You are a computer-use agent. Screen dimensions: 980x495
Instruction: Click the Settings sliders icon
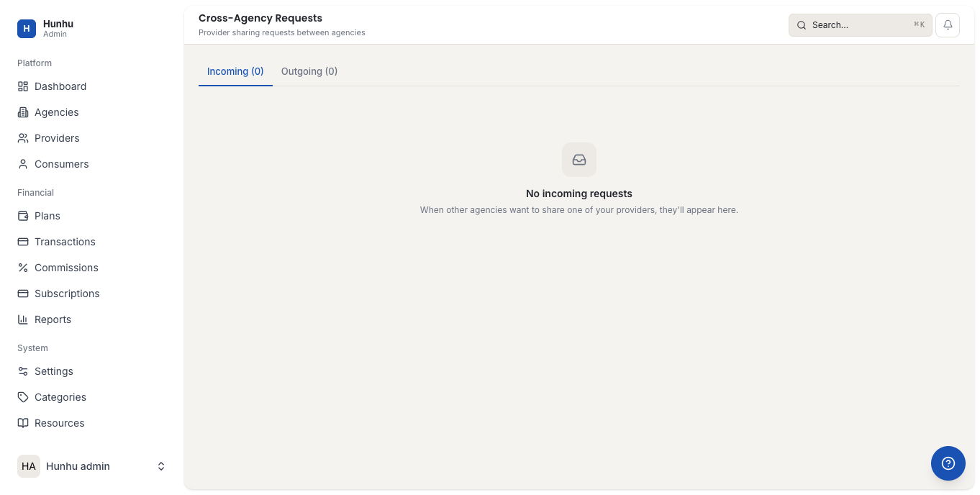coord(23,371)
